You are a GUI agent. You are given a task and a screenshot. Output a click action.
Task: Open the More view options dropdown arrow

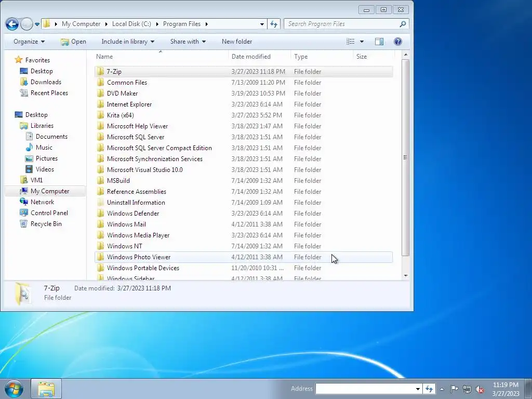[362, 42]
